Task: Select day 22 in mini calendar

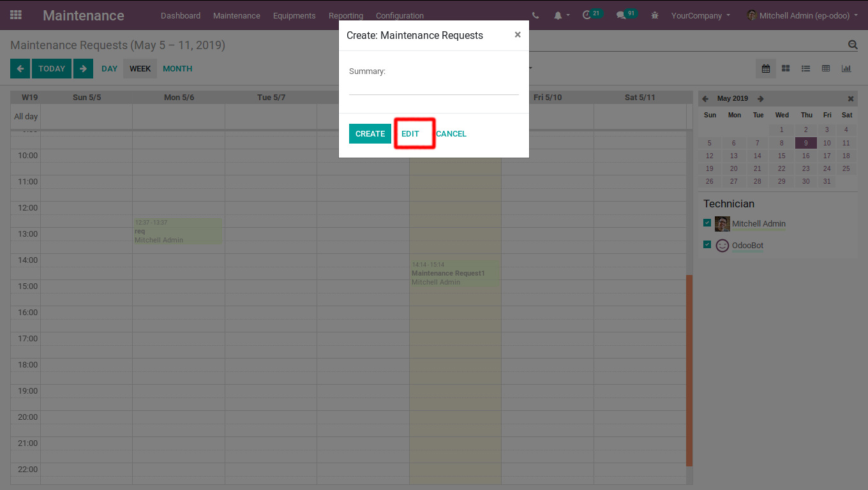Action: tap(782, 168)
